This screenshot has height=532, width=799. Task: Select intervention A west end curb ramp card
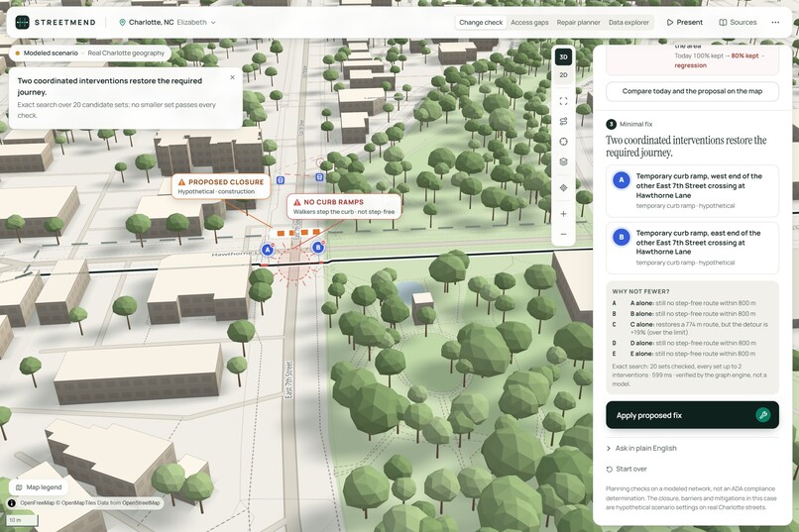(692, 191)
